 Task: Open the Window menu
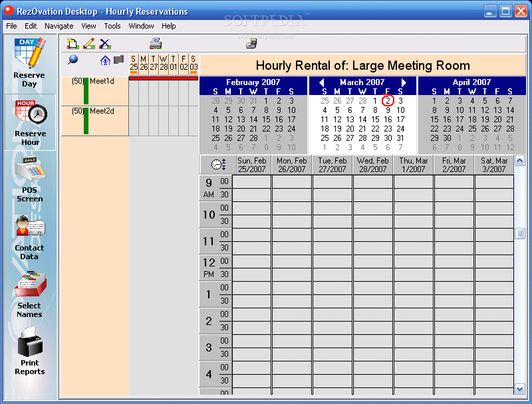coord(141,26)
